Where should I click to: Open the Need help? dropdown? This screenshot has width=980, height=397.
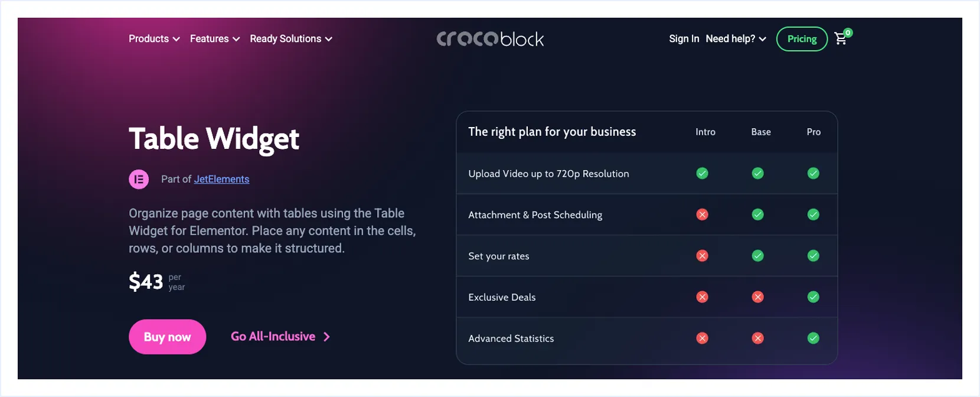tap(736, 39)
